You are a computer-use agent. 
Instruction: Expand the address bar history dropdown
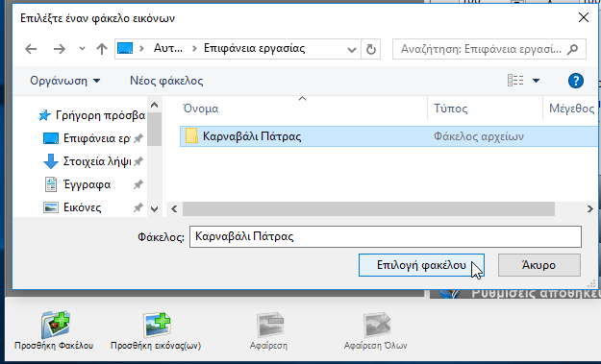point(352,49)
